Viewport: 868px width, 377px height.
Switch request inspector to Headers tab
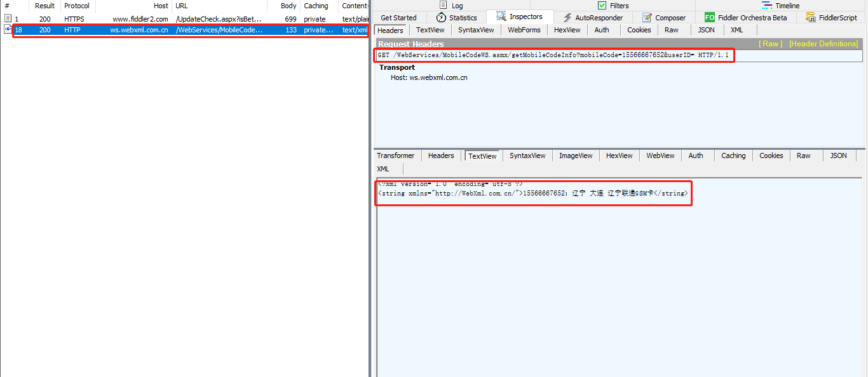(x=391, y=30)
